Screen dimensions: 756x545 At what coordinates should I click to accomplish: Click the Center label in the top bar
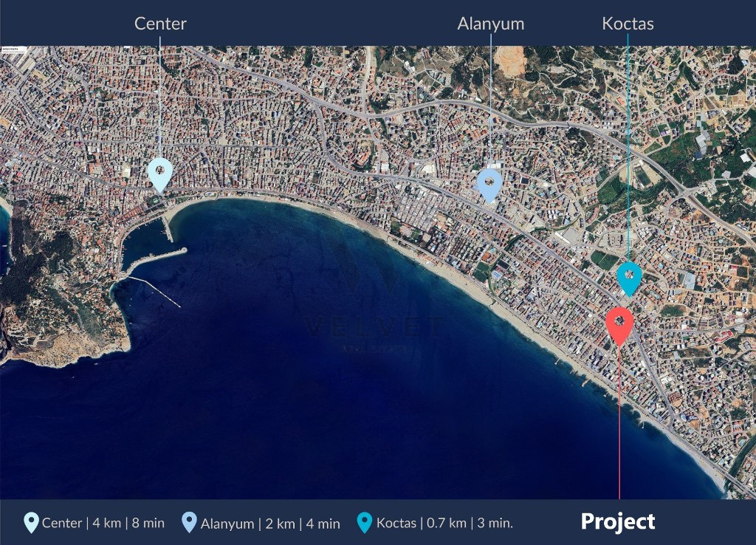160,24
